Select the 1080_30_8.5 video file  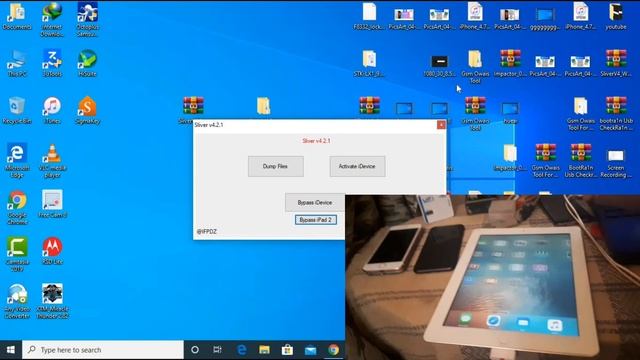[440, 65]
